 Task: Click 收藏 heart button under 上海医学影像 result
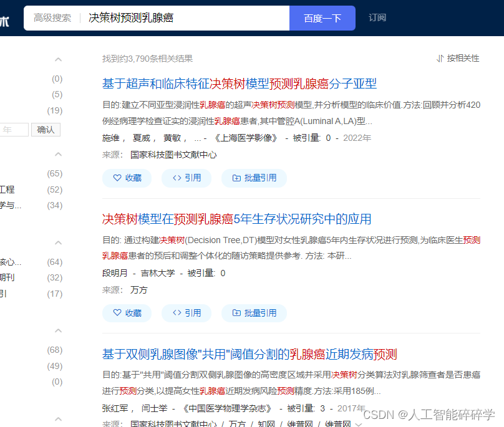[x=127, y=178]
